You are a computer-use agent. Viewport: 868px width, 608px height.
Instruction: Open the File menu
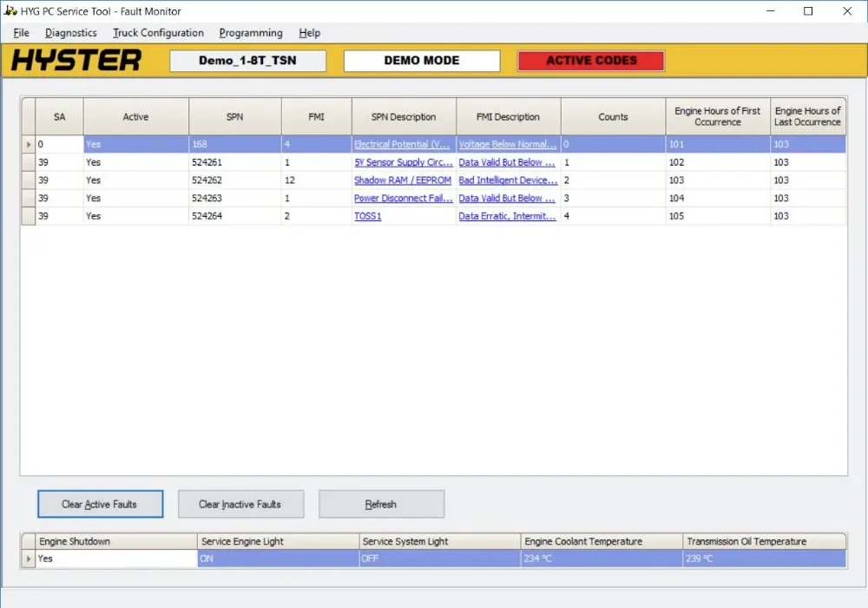tap(21, 33)
